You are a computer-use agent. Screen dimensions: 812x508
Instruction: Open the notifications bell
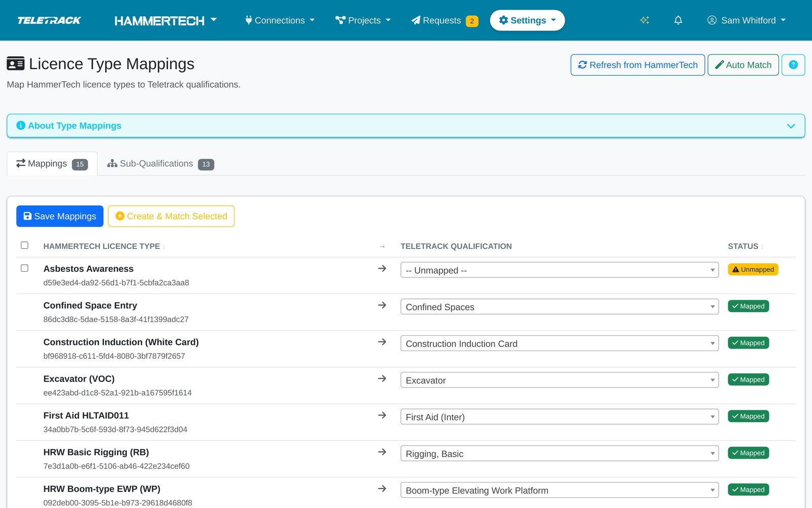[x=678, y=20]
